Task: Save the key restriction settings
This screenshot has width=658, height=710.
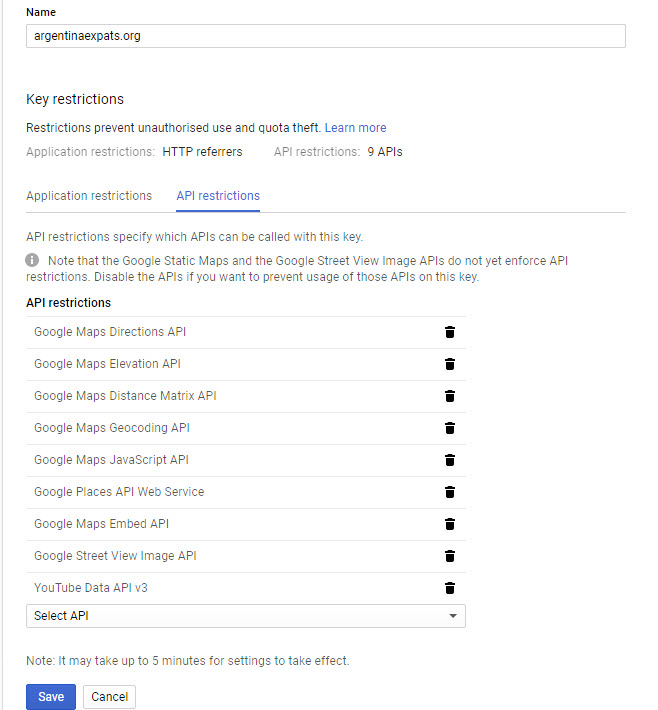Action: [51, 697]
